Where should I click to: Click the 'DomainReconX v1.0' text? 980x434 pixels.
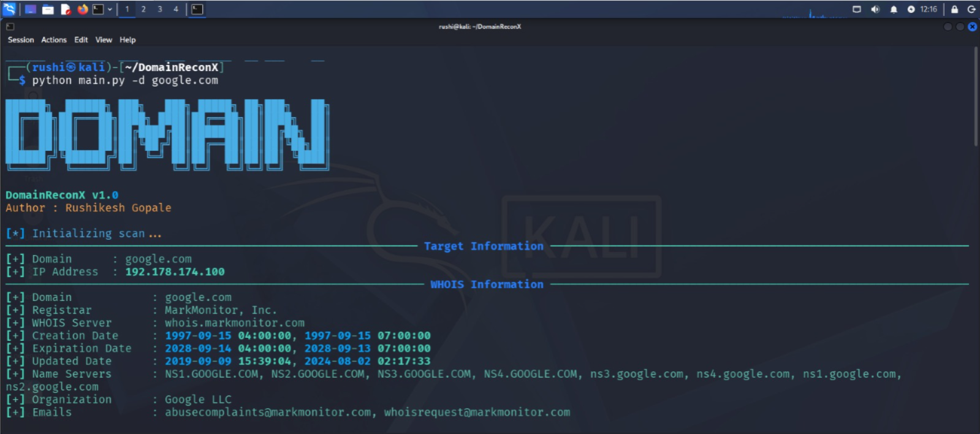62,195
